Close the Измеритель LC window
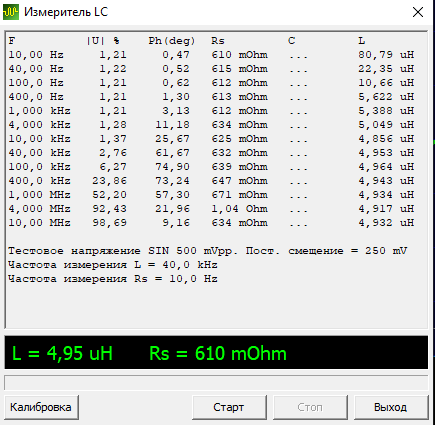Screen dimensions: 435x425 (x=418, y=12)
